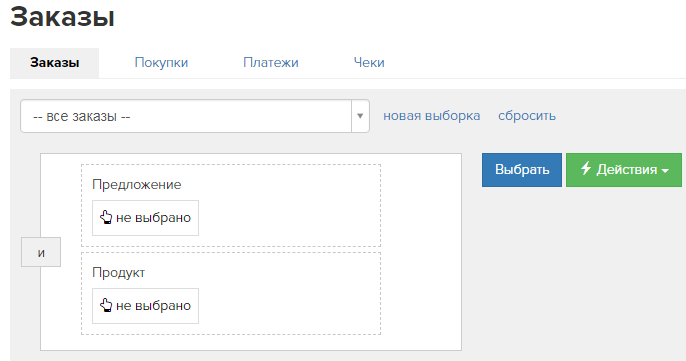
Task: Click the hand pointer icon under Предложение
Action: [106, 217]
